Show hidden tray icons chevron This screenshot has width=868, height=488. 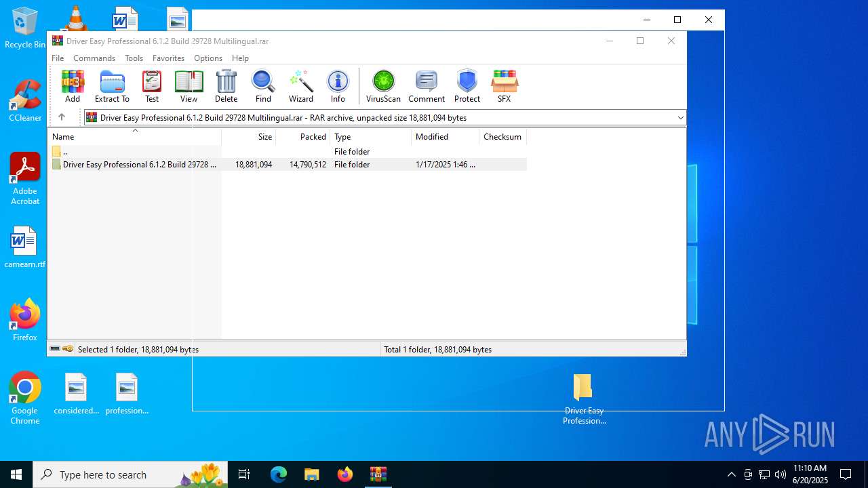(x=731, y=474)
